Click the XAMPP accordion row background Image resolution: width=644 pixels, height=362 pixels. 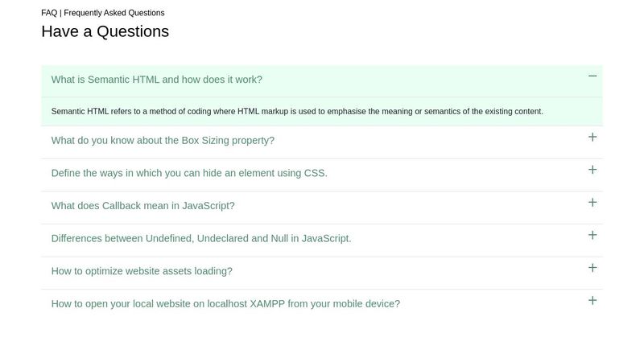(x=493, y=306)
